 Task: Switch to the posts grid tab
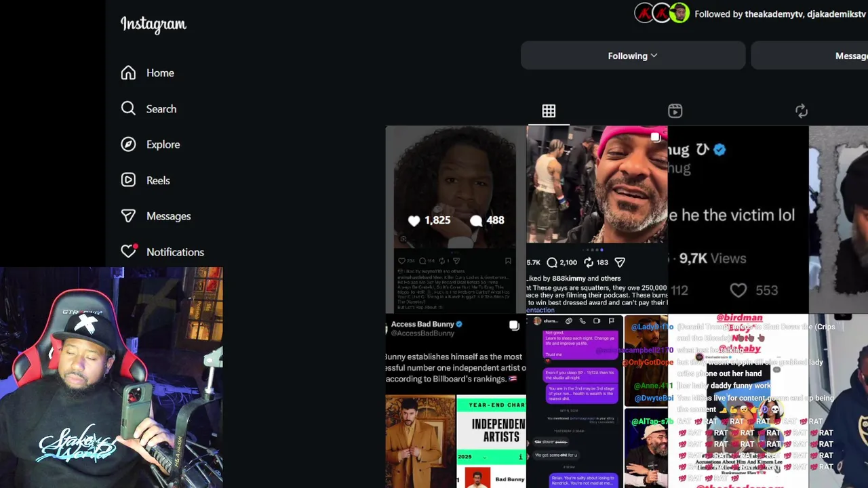[549, 110]
